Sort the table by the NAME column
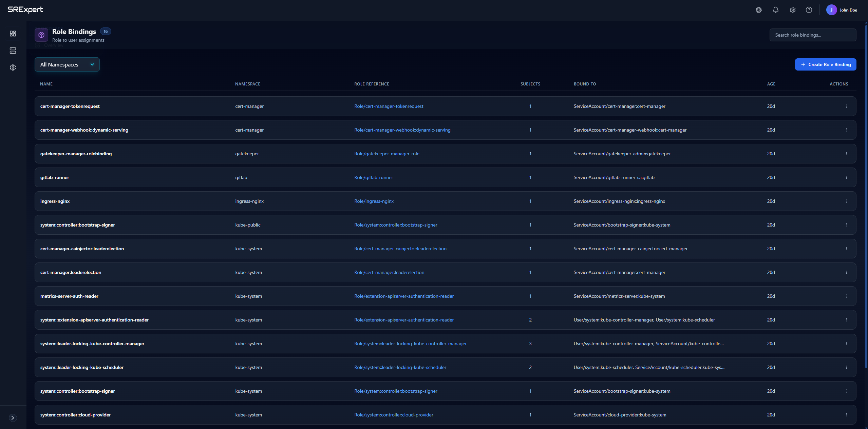 point(46,84)
